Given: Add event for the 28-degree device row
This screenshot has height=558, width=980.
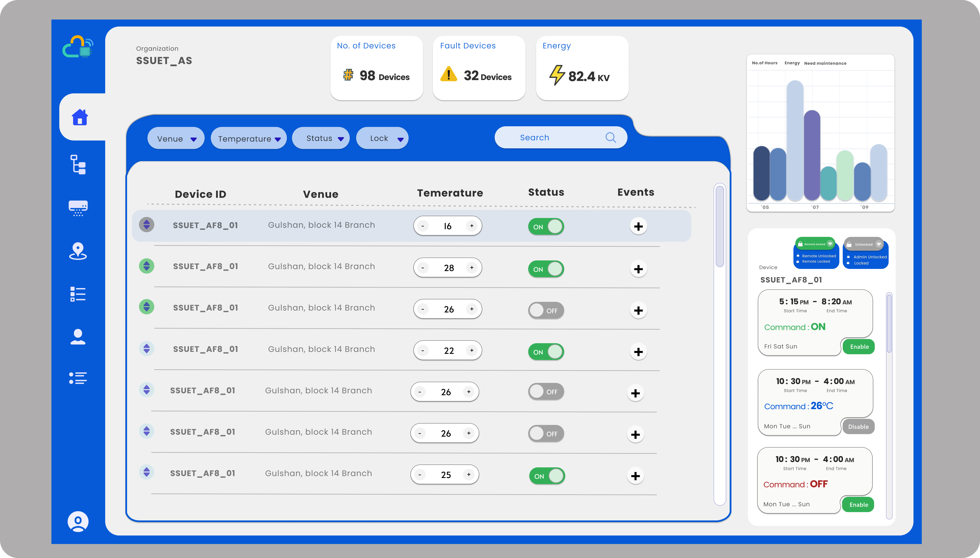Looking at the screenshot, I should coord(638,269).
